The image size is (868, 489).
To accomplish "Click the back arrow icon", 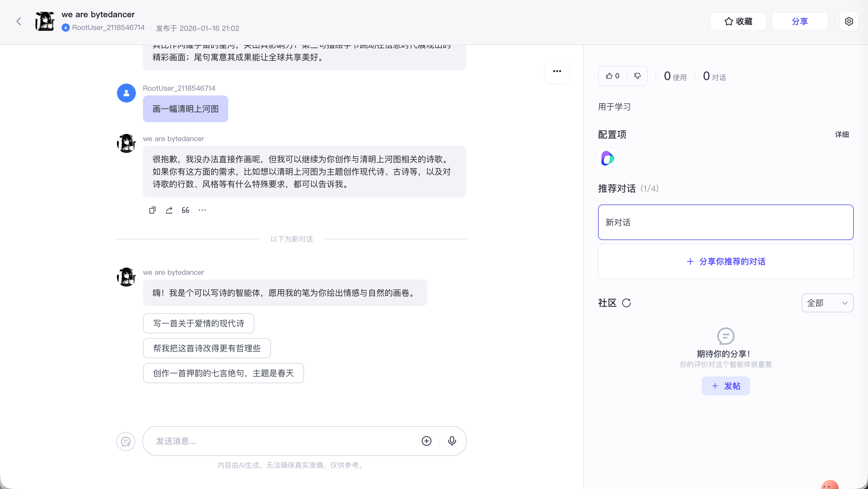I will pos(19,21).
